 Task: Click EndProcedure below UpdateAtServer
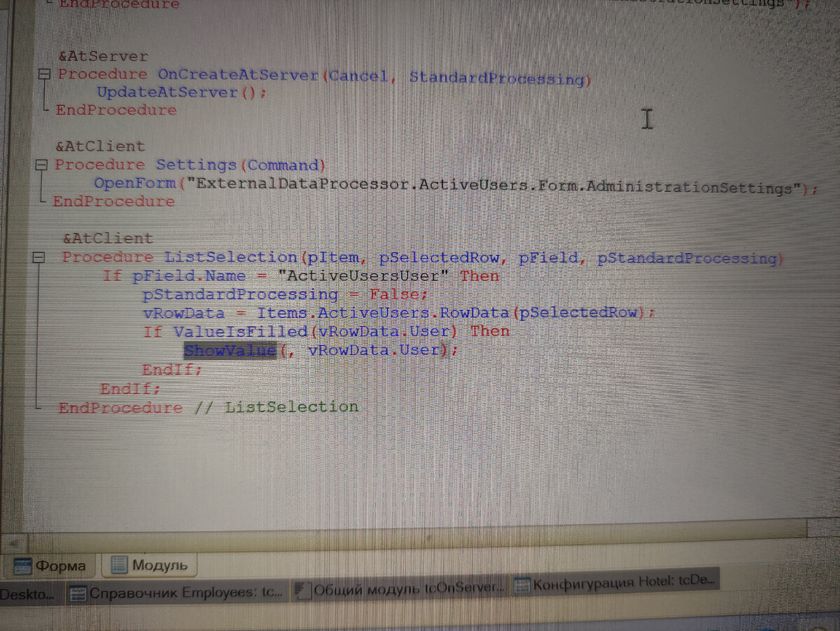(116, 110)
